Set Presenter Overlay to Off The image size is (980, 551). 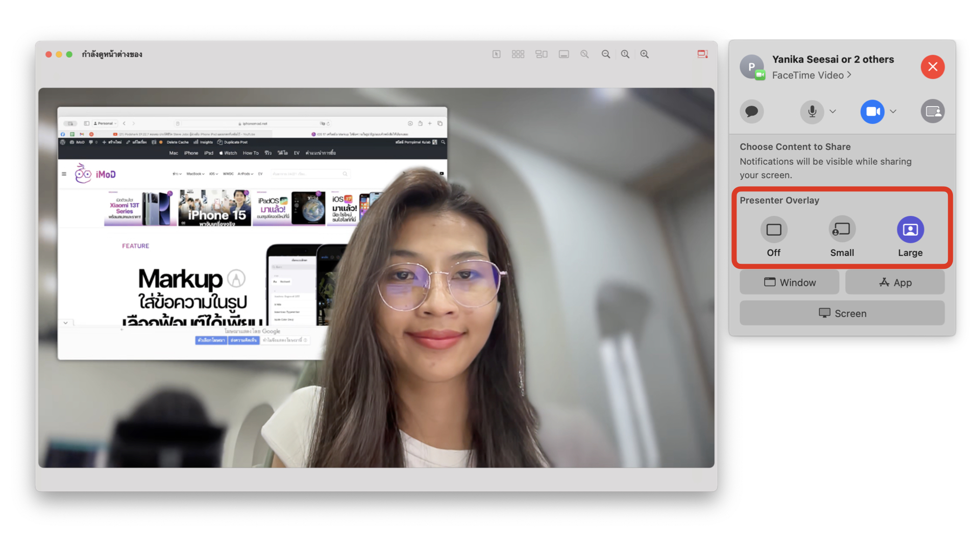(773, 230)
